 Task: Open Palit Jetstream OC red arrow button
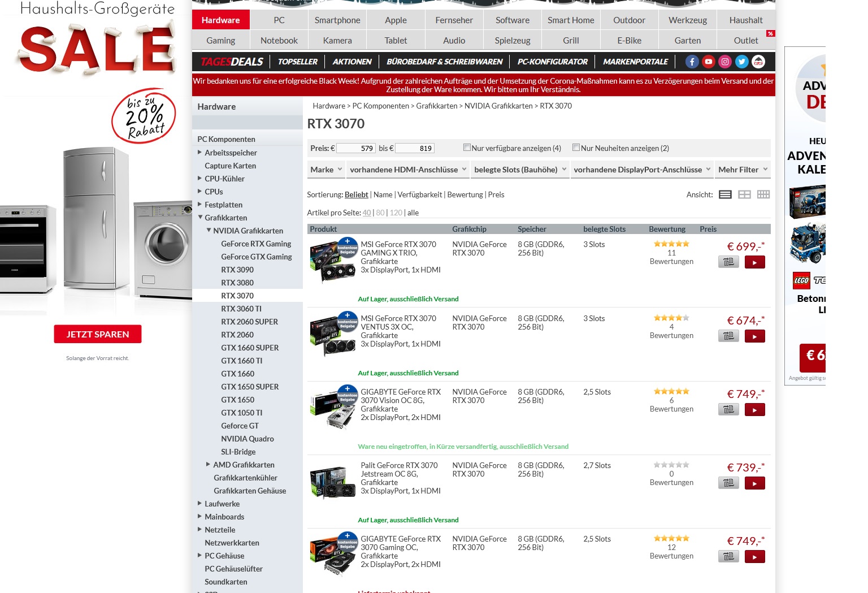(755, 483)
